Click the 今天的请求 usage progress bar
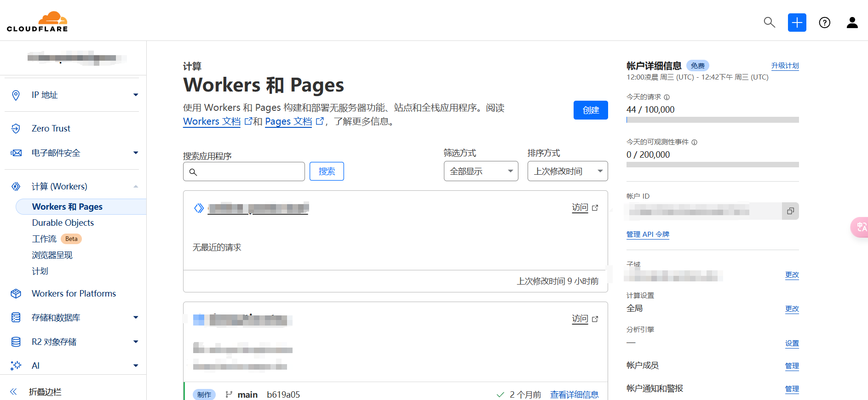The width and height of the screenshot is (868, 400). click(713, 120)
